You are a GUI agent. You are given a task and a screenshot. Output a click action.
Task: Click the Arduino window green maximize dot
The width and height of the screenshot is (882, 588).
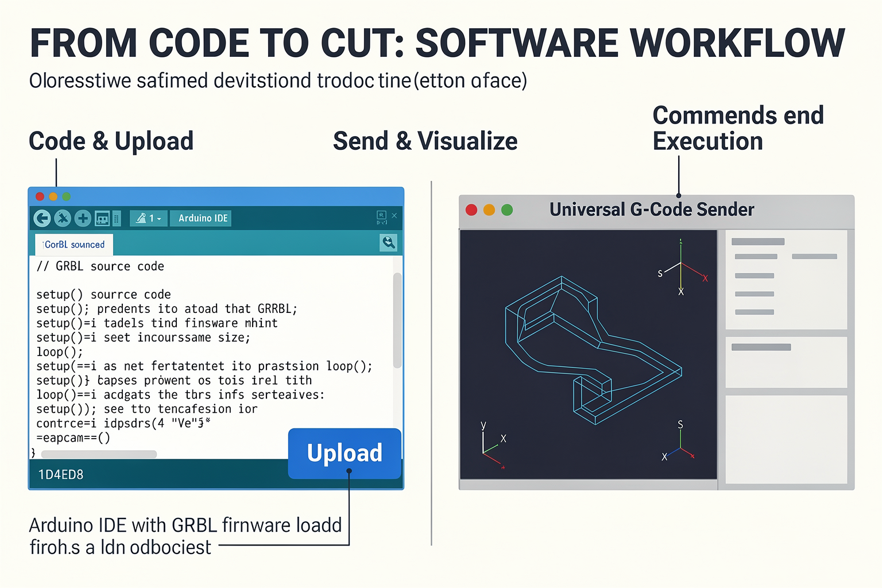(x=67, y=196)
